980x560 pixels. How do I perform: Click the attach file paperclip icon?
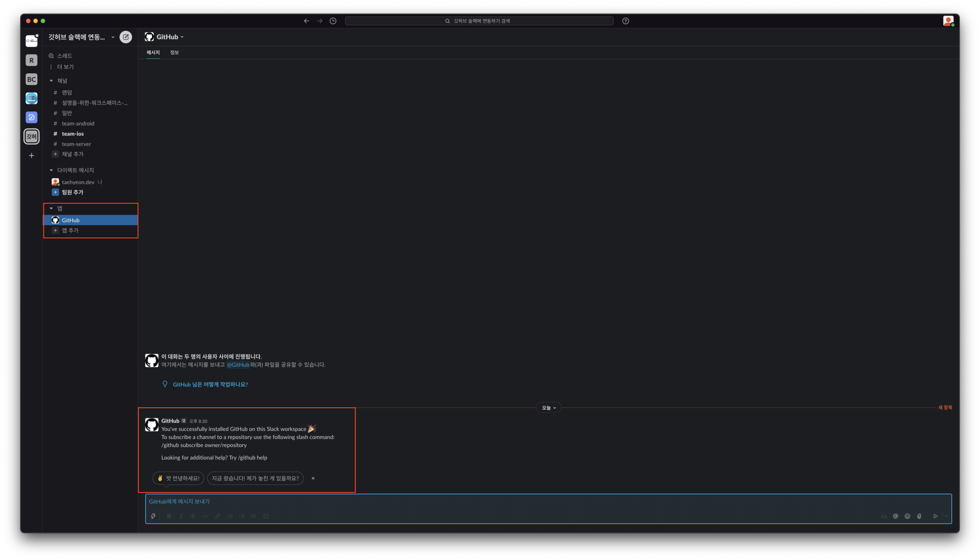(x=919, y=516)
